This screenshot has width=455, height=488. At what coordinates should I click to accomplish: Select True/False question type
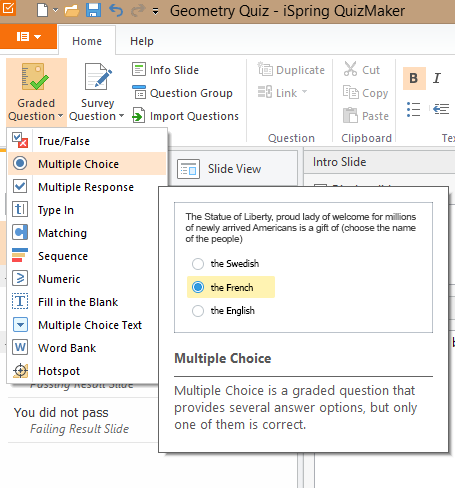[87, 141]
